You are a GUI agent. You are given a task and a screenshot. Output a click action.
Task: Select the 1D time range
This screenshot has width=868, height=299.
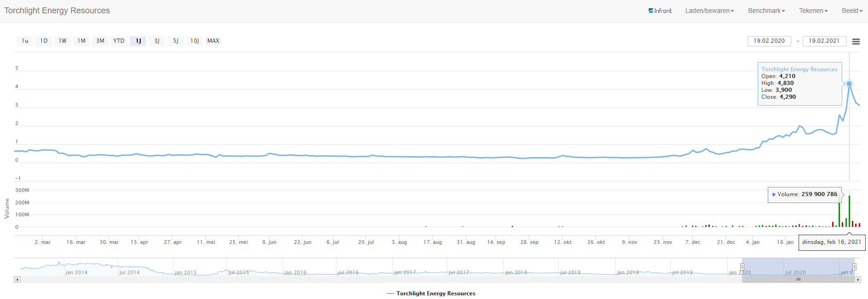44,41
